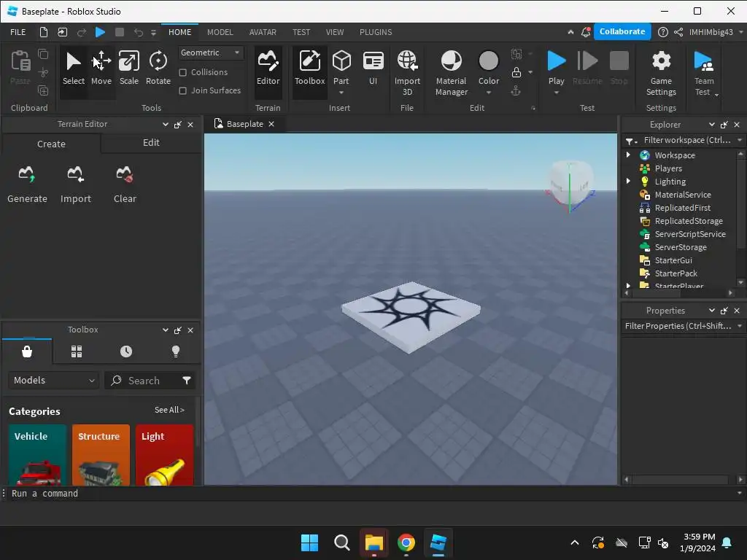Switch to the AVATAR ribbon tab
Screen dimensions: 747x560
pyautogui.click(x=263, y=32)
